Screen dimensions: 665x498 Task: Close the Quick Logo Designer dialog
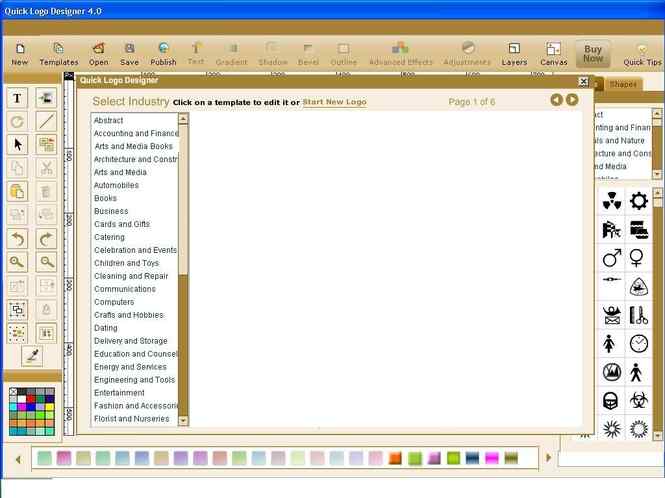[x=584, y=81]
